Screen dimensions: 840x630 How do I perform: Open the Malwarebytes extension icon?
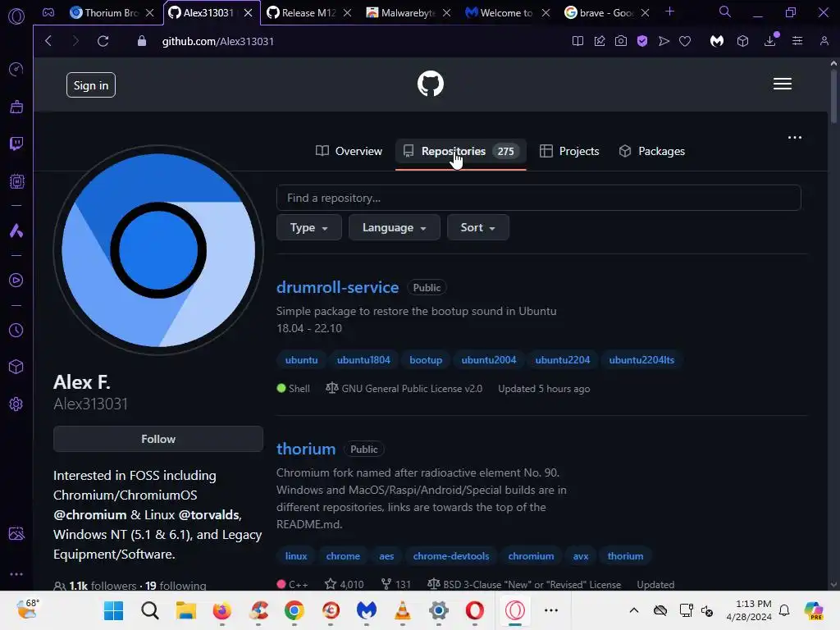(717, 41)
